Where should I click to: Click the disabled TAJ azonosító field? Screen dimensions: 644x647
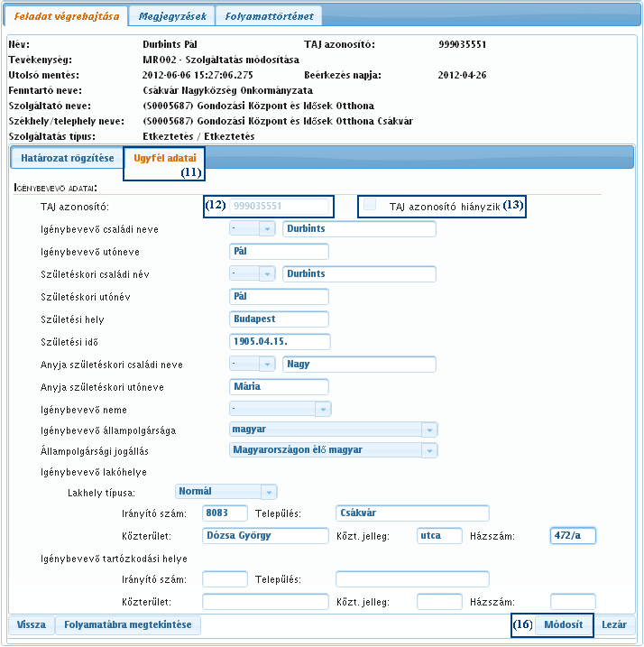[x=279, y=206]
